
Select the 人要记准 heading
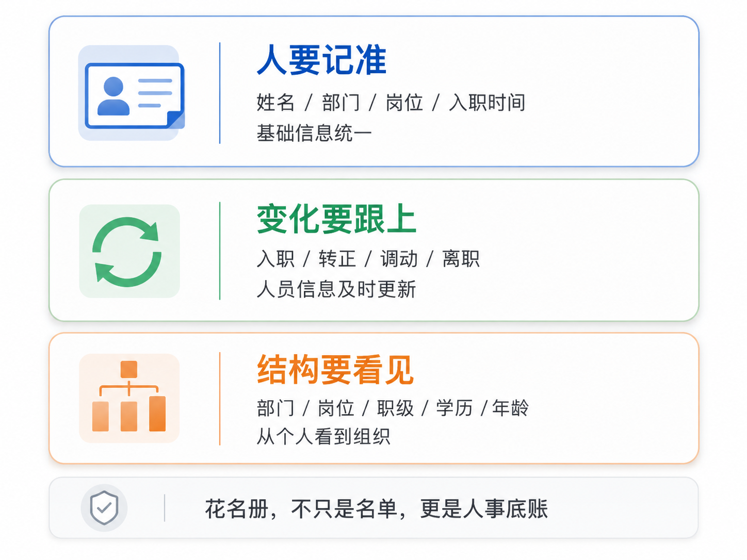(x=322, y=60)
